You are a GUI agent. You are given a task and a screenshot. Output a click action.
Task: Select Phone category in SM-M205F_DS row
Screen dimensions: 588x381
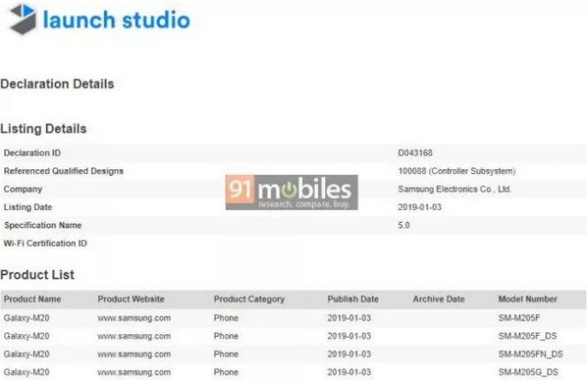coord(226,336)
